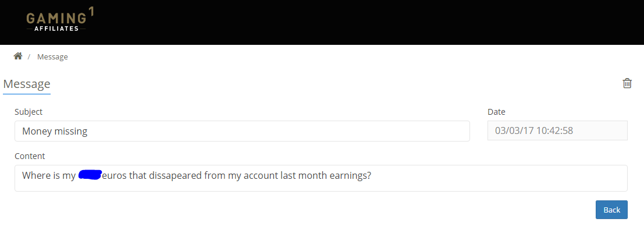Screen dimensions: 644x226
Task: Click the black header bar area
Action: tap(322, 22)
